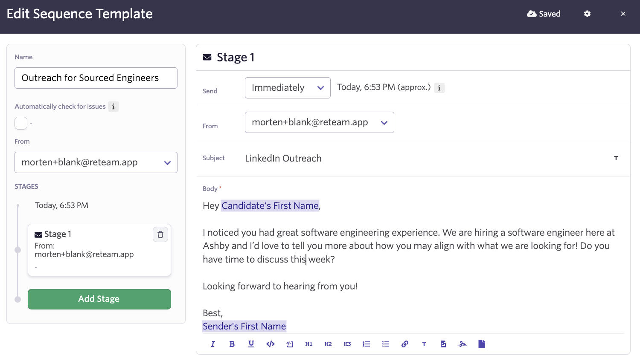Click the Candidate's First Name token
The height and width of the screenshot is (364, 640).
pos(270,206)
